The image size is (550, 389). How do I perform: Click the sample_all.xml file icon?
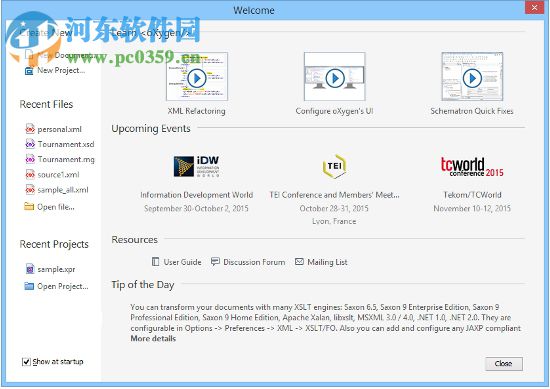(30, 189)
